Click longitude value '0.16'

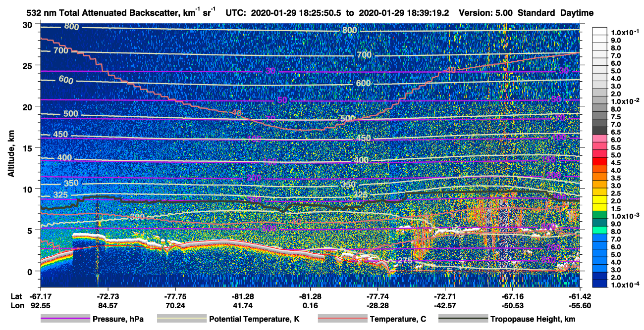311,306
